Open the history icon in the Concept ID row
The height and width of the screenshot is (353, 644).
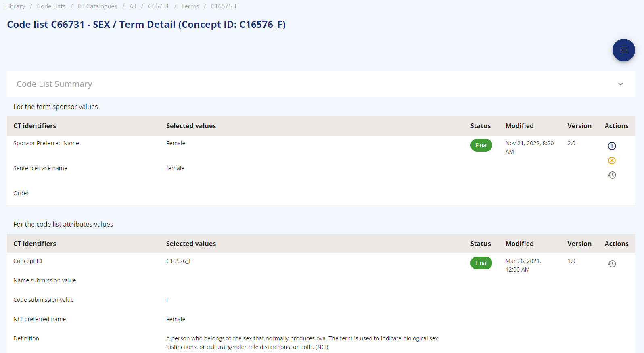(x=612, y=264)
